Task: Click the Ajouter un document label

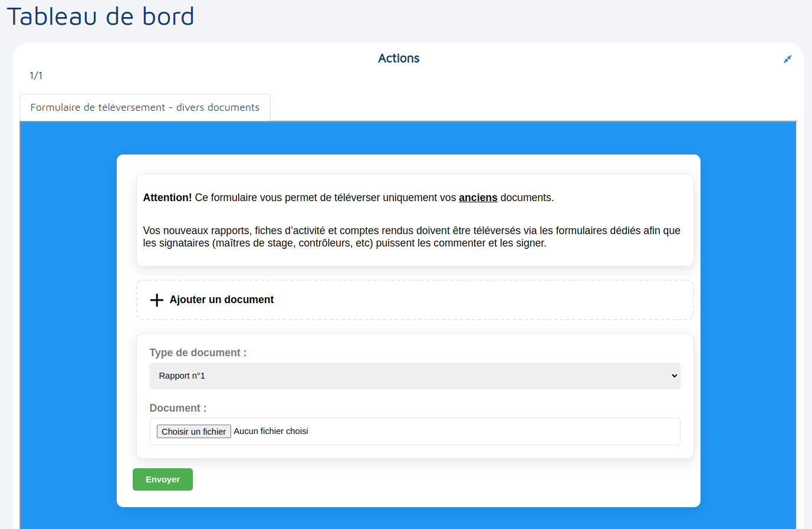Action: 222,300
